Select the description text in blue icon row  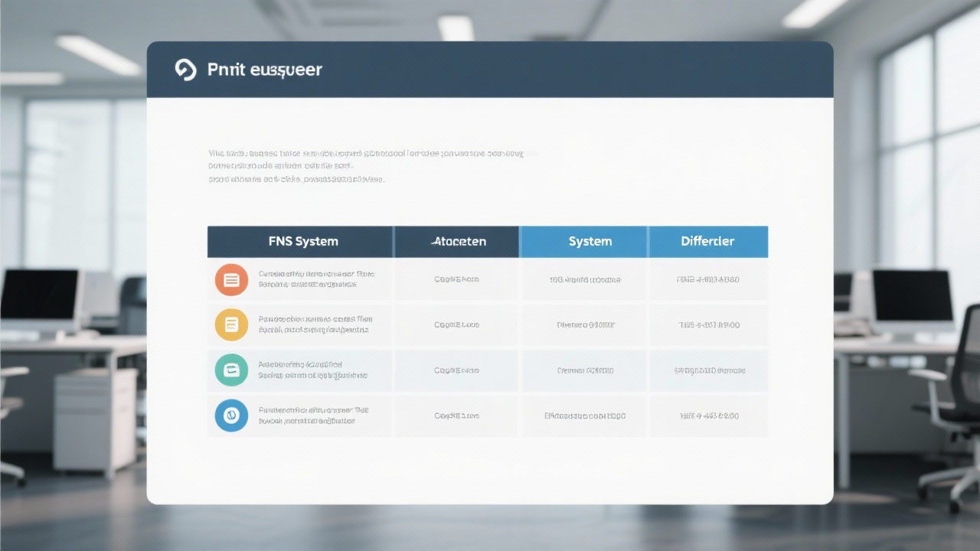click(x=312, y=416)
